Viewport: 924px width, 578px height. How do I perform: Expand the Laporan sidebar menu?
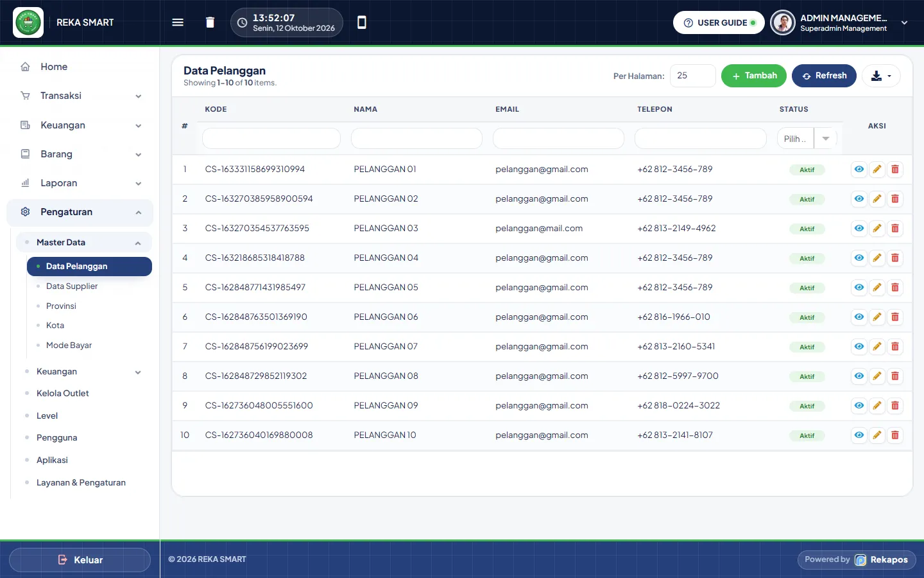80,183
